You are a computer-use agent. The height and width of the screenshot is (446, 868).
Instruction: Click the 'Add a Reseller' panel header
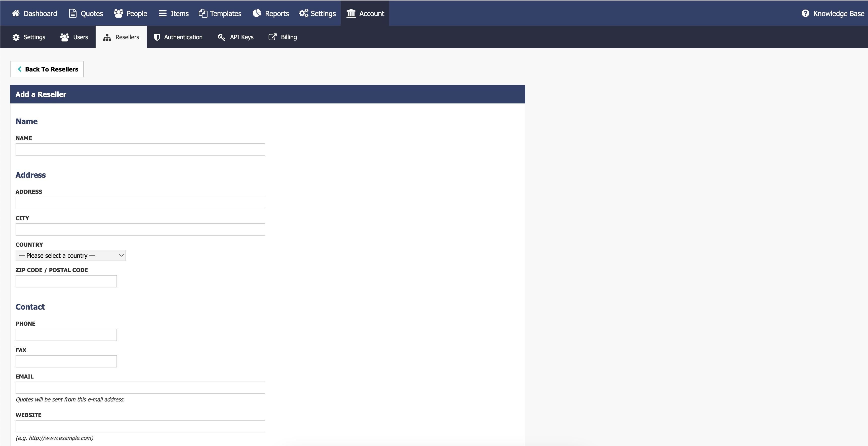[267, 94]
